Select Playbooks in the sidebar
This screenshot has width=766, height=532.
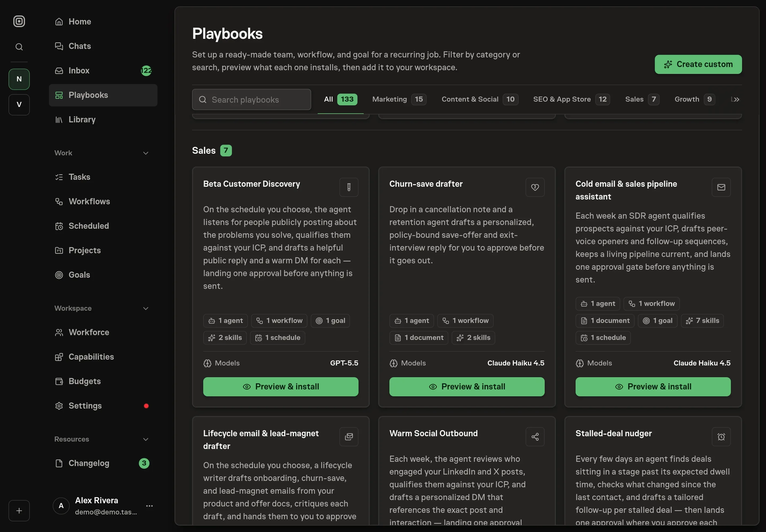pyautogui.click(x=103, y=95)
